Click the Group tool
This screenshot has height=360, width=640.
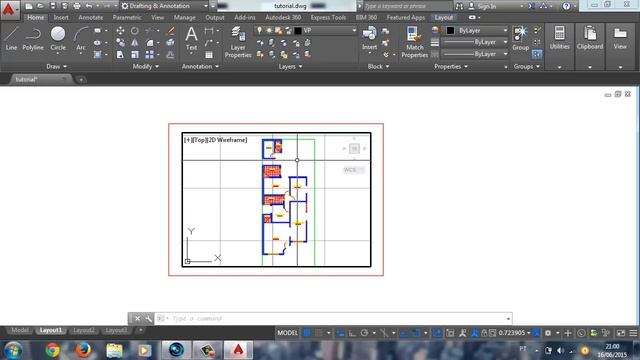pos(520,38)
